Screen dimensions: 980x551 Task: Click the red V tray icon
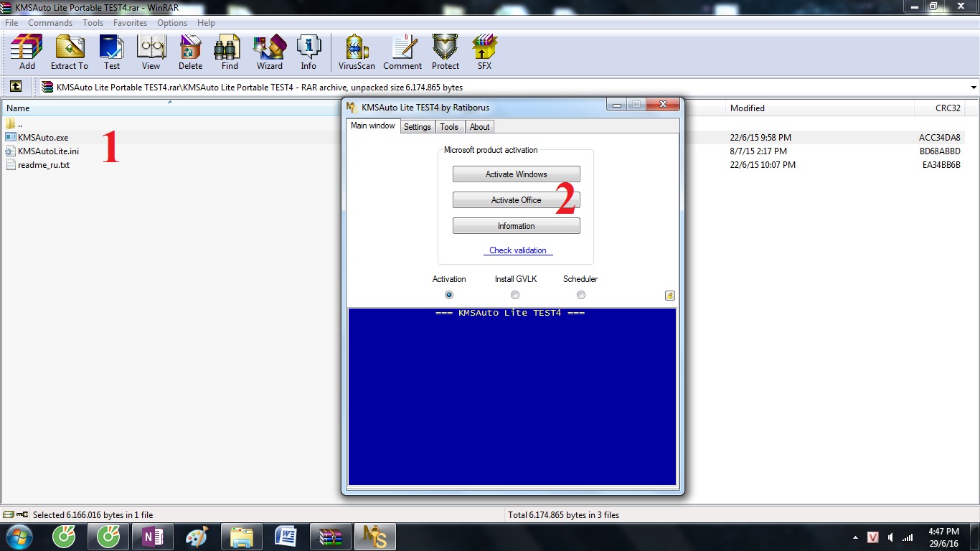tap(873, 537)
